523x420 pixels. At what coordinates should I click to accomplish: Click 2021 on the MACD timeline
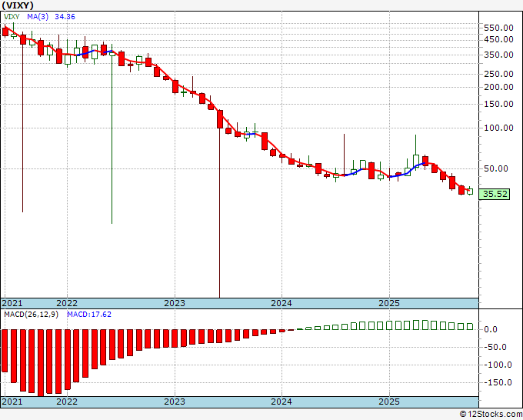point(12,402)
